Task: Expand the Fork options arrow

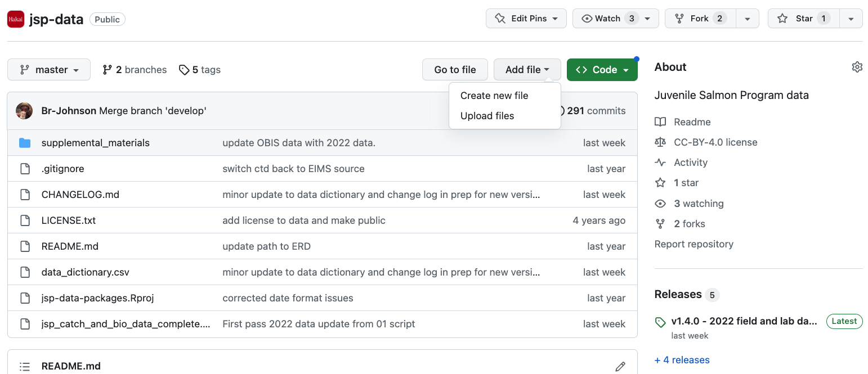Action: pyautogui.click(x=747, y=19)
